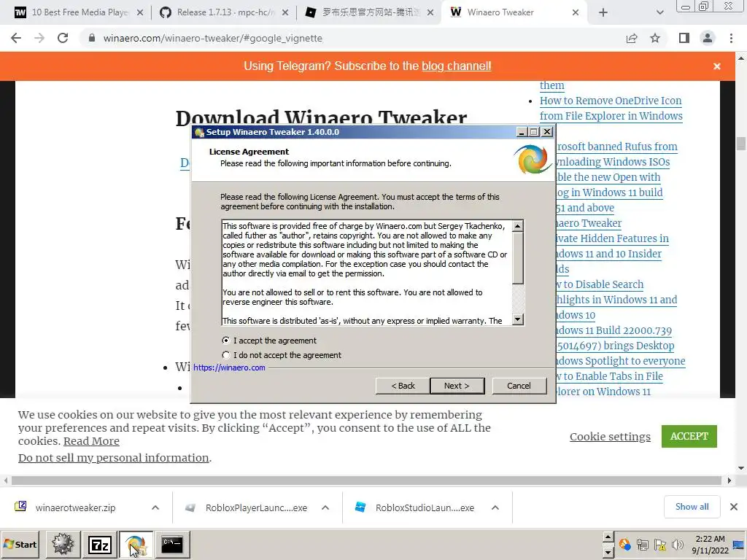Viewport: 747px width, 560px height.
Task: Click the page vertical scrollbar thumb
Action: (741, 144)
